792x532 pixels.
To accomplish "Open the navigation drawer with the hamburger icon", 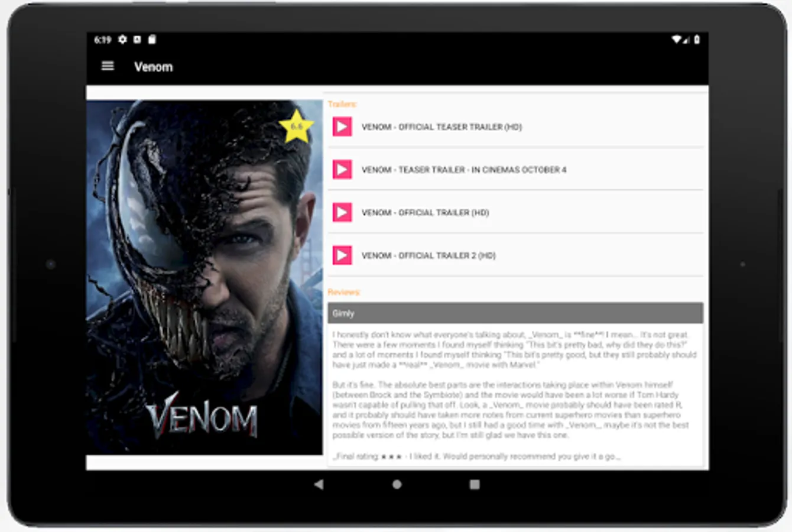I will point(108,66).
